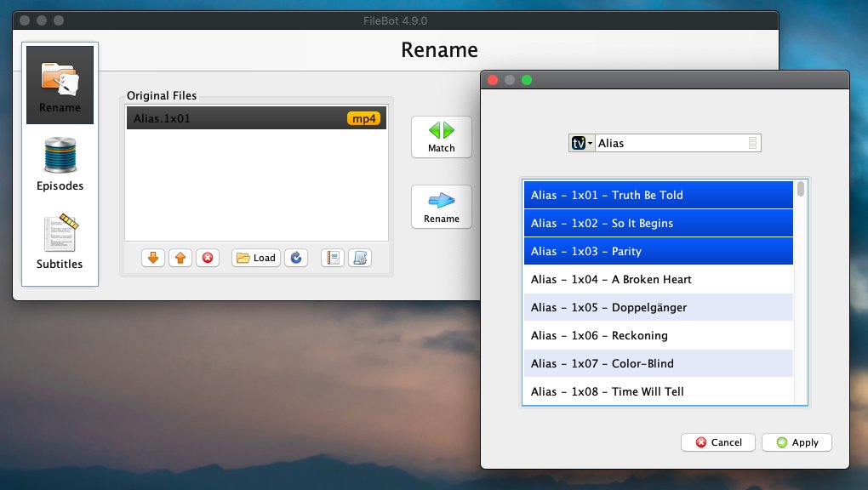This screenshot has height=490, width=868.
Task: Select Alias - 1x05 - Doppelgänger
Action: 658,307
